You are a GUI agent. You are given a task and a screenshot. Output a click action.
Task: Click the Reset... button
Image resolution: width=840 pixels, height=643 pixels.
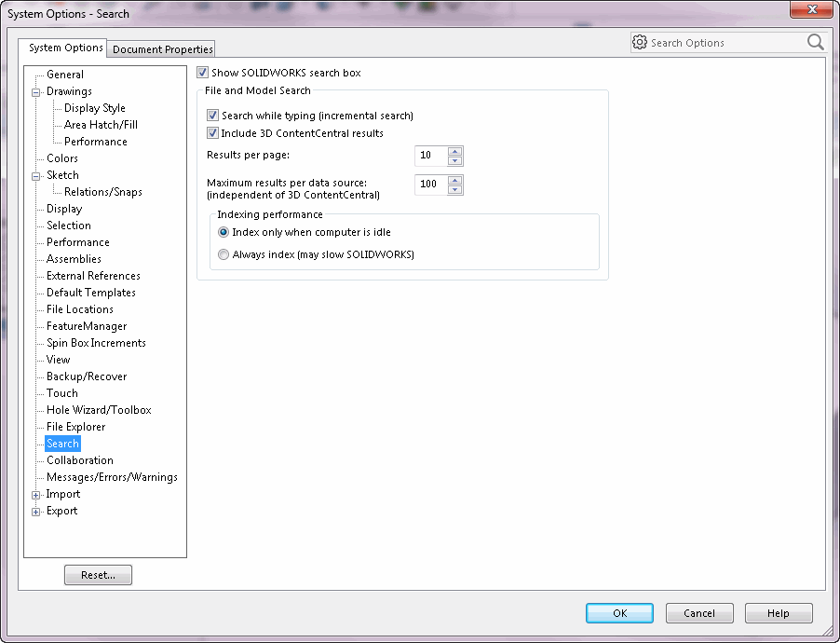pyautogui.click(x=98, y=575)
